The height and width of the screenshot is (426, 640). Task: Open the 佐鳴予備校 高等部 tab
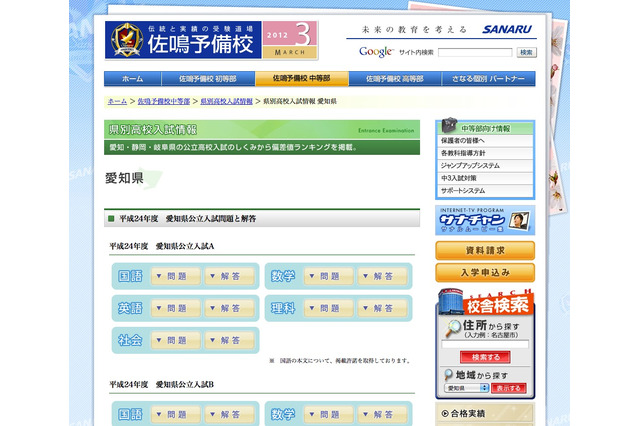pyautogui.click(x=395, y=79)
